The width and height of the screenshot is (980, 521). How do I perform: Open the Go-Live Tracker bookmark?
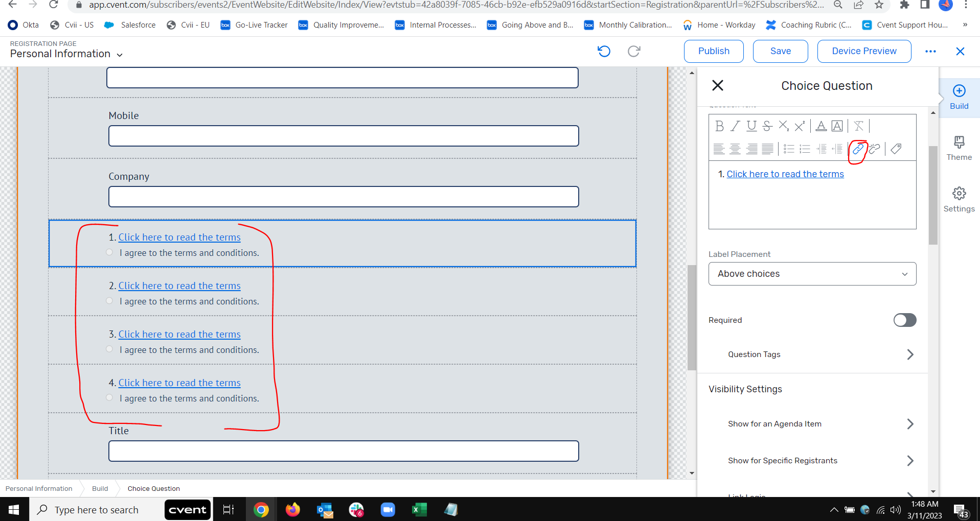(254, 25)
